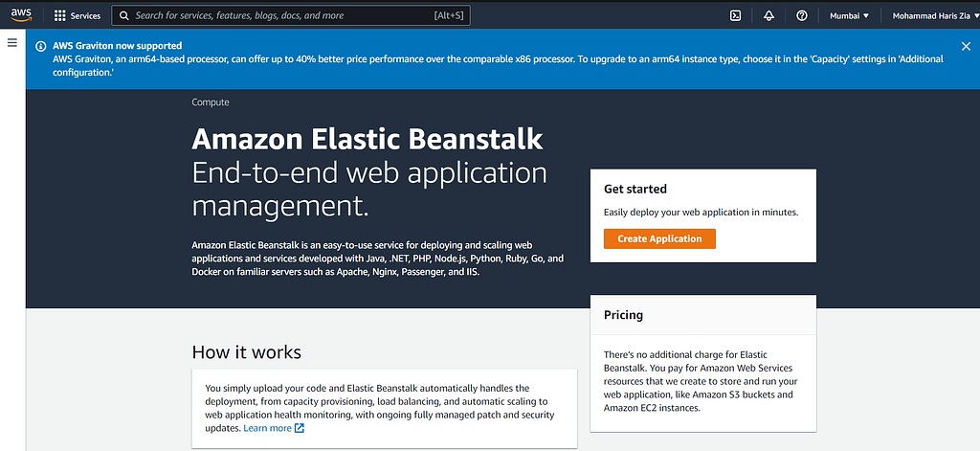Click the external link icon beside Learn more

click(x=300, y=428)
